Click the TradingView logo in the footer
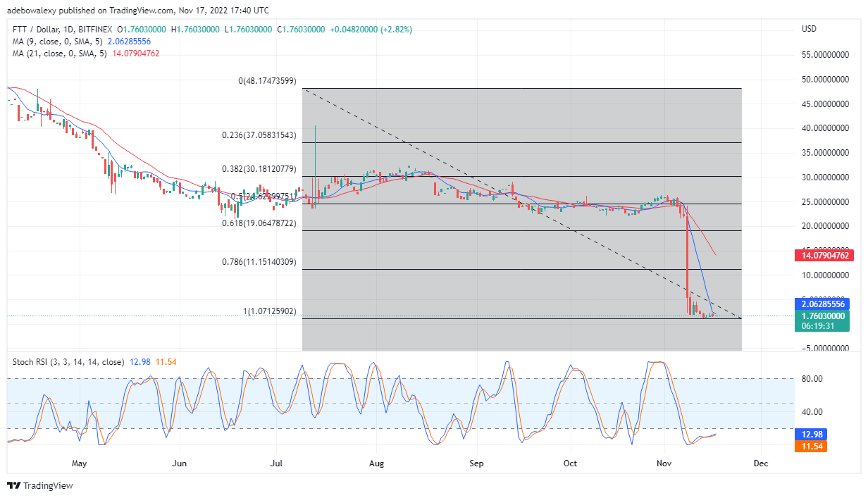This screenshot has height=498, width=868. click(40, 486)
